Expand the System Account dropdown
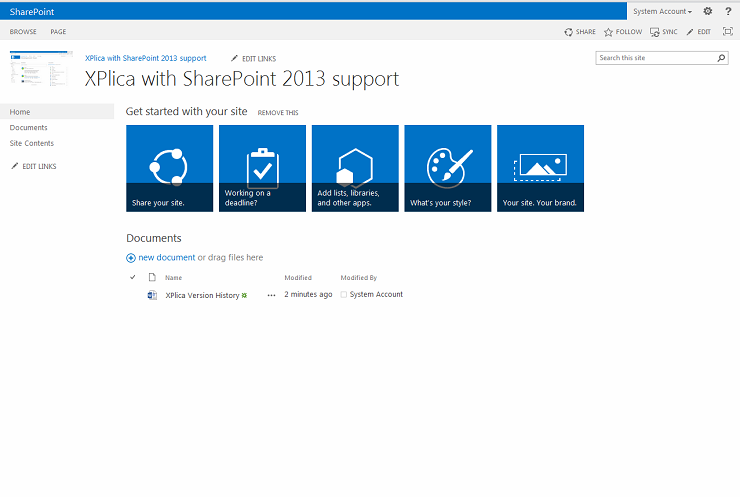 663,11
